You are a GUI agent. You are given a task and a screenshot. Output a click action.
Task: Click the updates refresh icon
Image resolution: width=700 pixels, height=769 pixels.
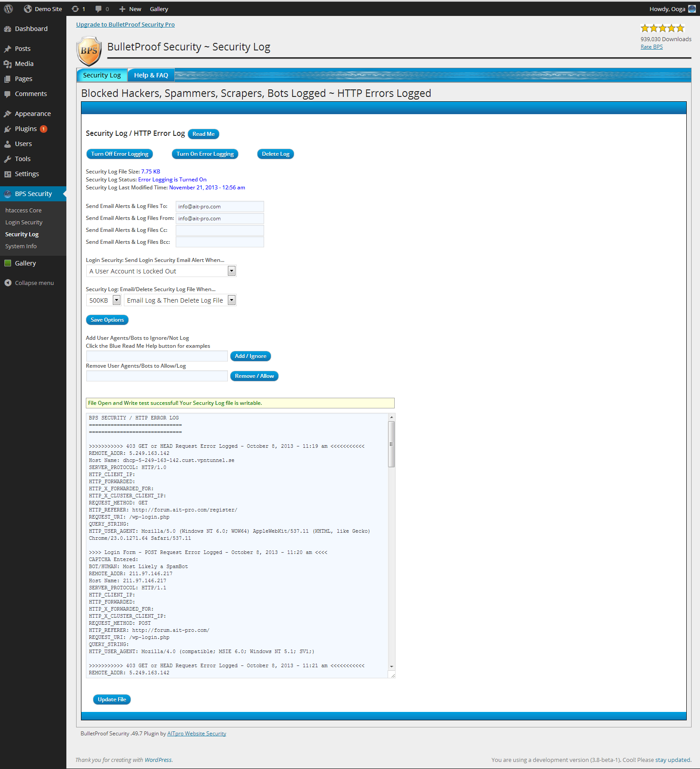click(x=75, y=9)
